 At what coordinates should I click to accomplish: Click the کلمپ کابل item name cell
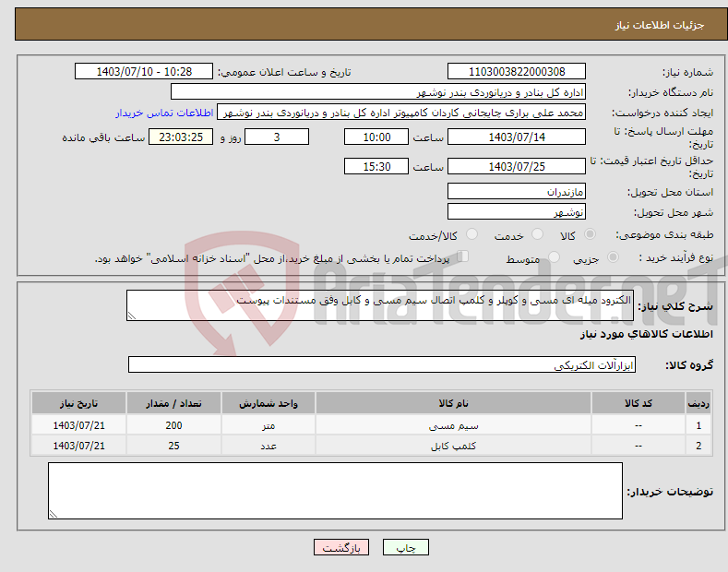click(x=453, y=446)
